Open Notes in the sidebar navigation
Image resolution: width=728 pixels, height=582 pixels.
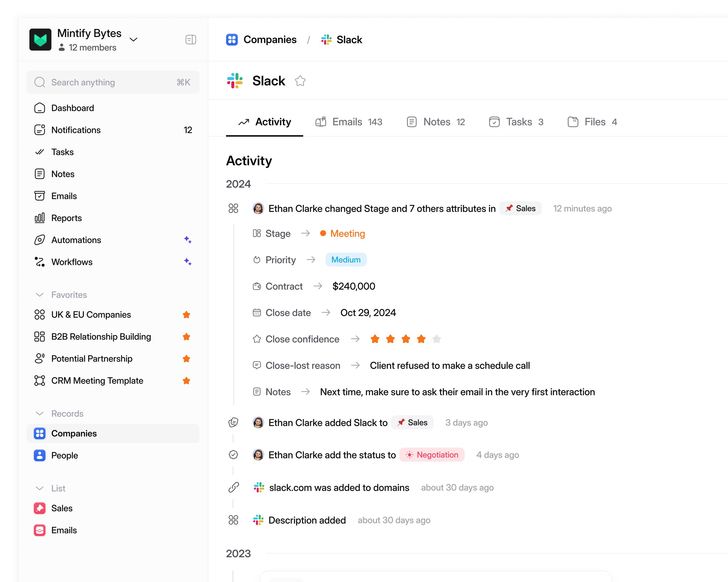coord(113,174)
